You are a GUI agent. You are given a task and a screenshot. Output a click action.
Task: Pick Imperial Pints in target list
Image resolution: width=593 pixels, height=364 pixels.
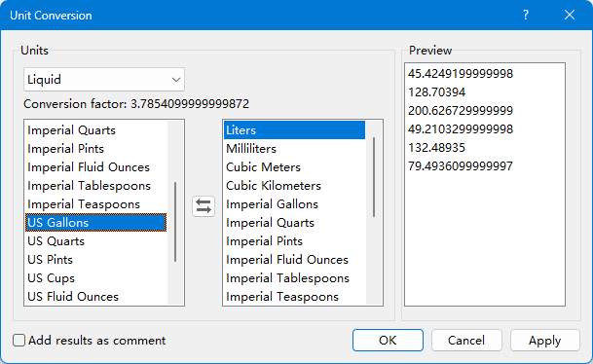[295, 241]
